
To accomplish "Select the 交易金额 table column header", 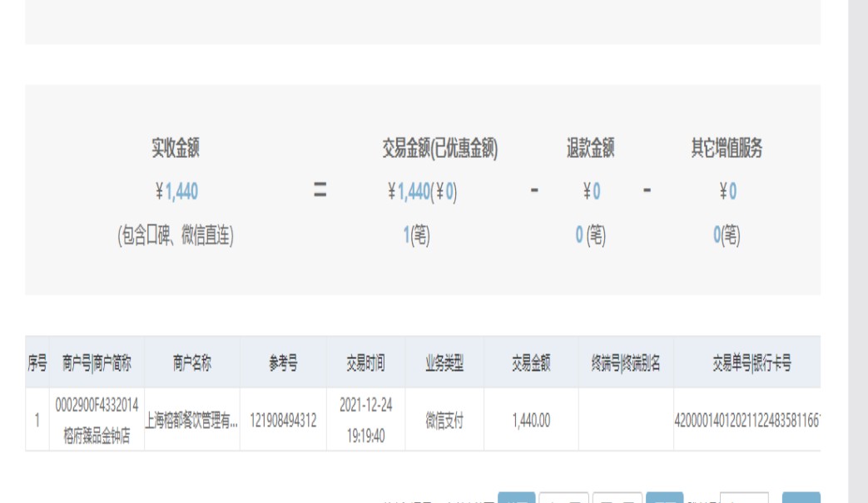I will pos(531,363).
